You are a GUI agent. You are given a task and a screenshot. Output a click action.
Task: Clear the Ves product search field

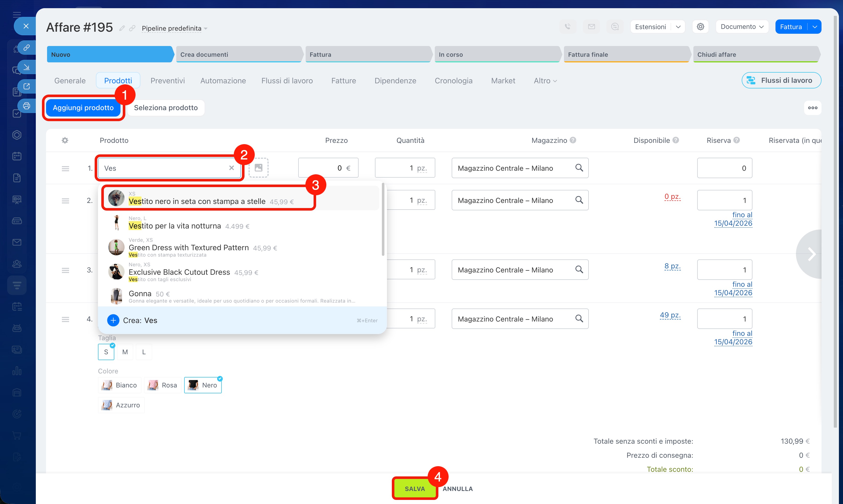coord(231,168)
